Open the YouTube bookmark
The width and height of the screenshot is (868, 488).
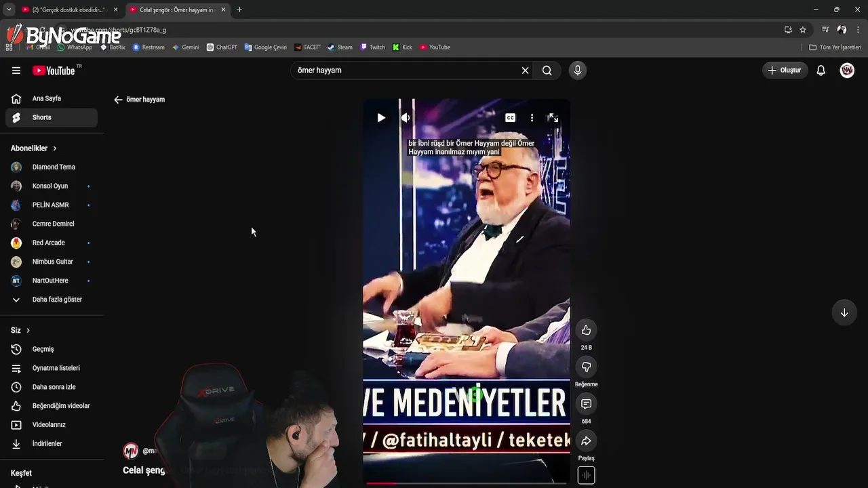(x=435, y=47)
